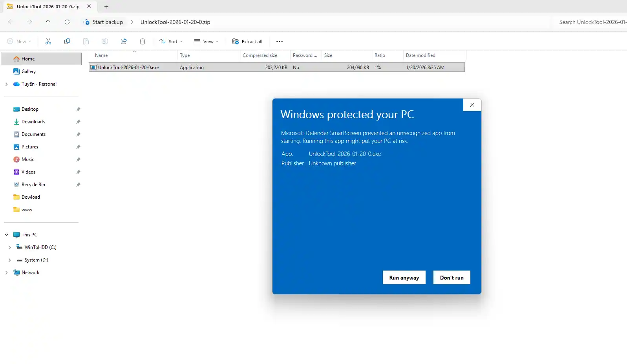Open Desktop quick access folder

pos(30,109)
